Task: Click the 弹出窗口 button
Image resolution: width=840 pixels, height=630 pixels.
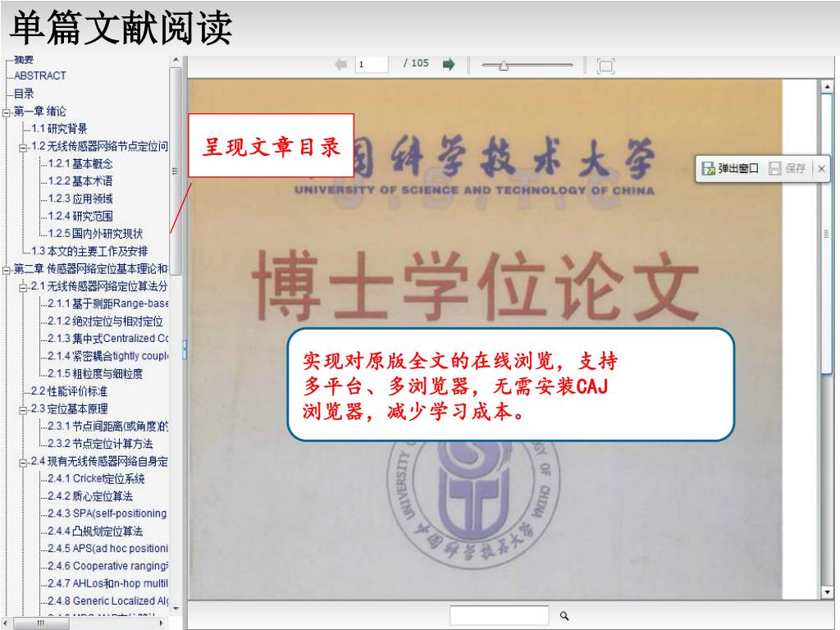Action: [730, 169]
